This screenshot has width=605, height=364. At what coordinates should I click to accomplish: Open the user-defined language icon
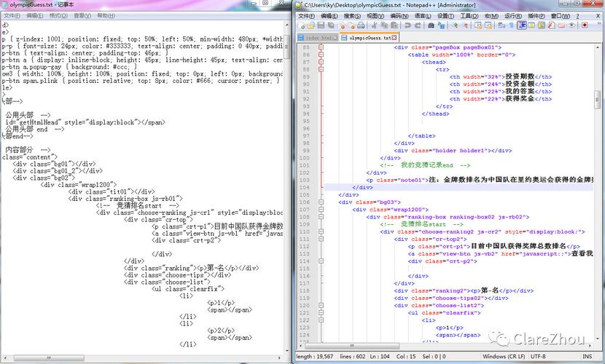click(x=531, y=25)
